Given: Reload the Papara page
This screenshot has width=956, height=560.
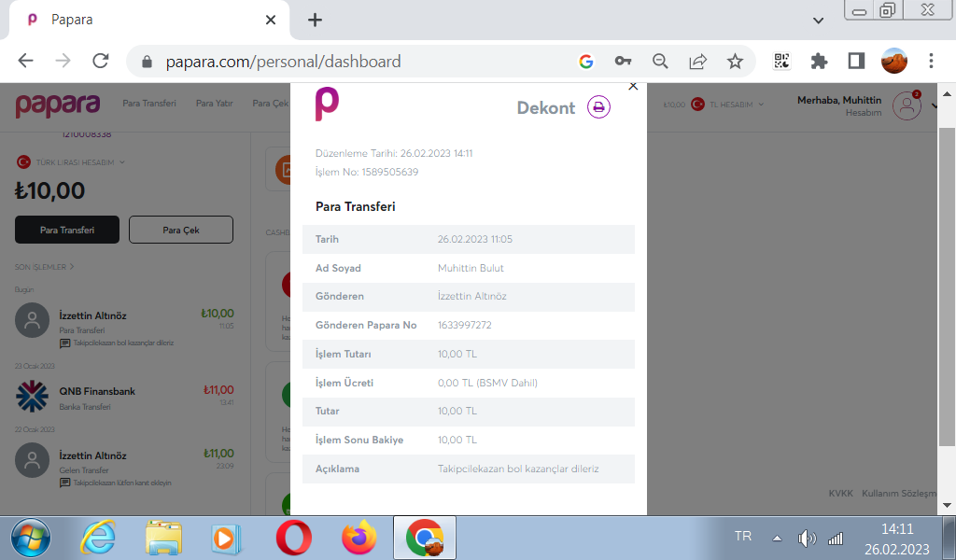Looking at the screenshot, I should [x=101, y=61].
